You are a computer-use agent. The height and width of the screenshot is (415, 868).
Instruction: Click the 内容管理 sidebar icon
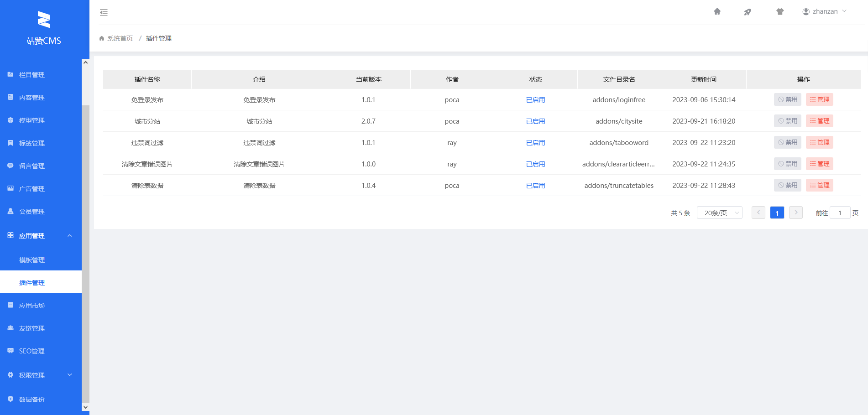click(10, 97)
